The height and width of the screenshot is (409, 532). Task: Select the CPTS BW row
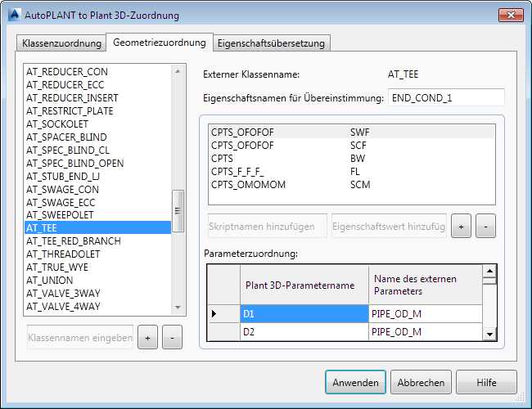(352, 159)
